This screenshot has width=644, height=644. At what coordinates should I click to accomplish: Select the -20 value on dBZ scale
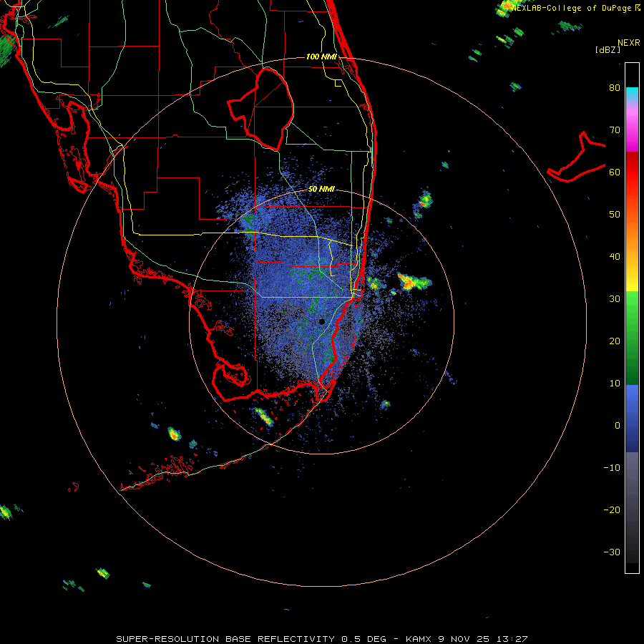(x=612, y=510)
